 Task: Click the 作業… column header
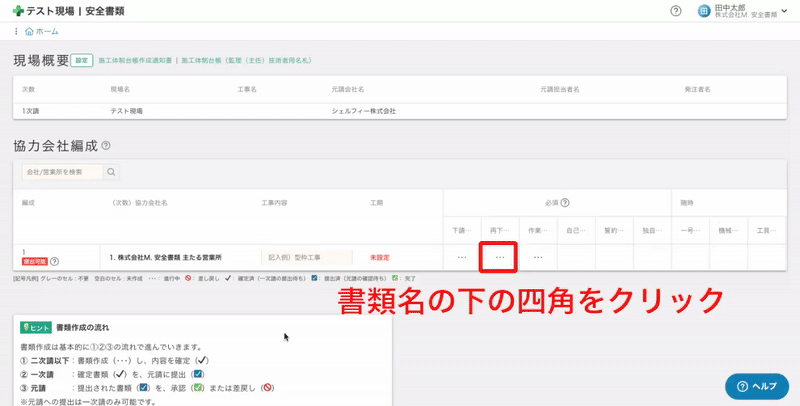point(538,231)
